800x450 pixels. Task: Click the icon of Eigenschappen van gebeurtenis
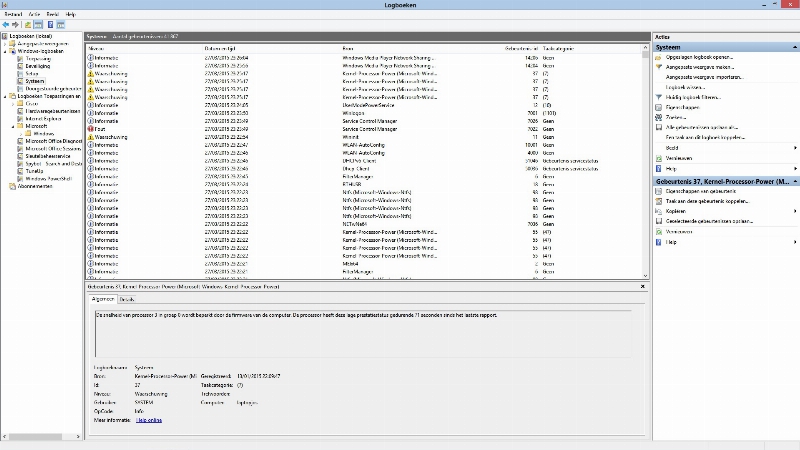[659, 191]
